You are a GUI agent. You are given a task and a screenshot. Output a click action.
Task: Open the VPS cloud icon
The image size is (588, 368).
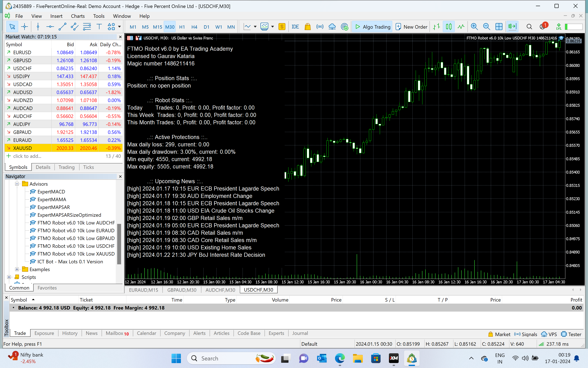click(x=332, y=27)
